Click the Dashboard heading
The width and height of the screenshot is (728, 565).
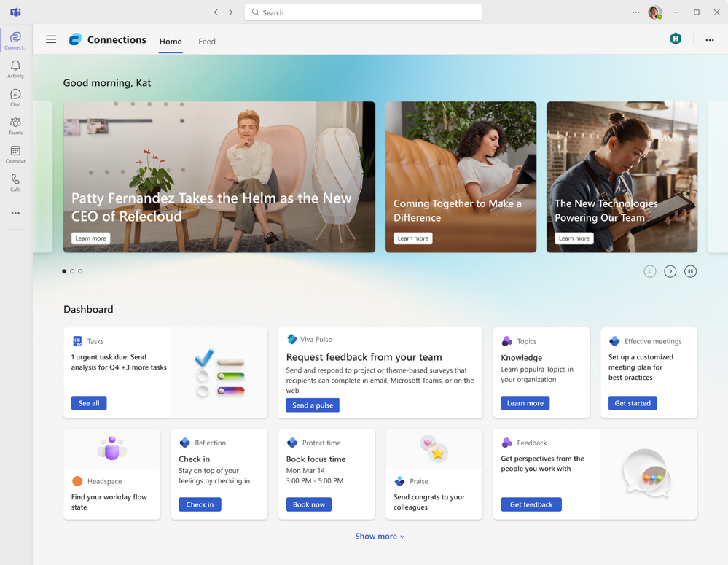click(x=88, y=309)
